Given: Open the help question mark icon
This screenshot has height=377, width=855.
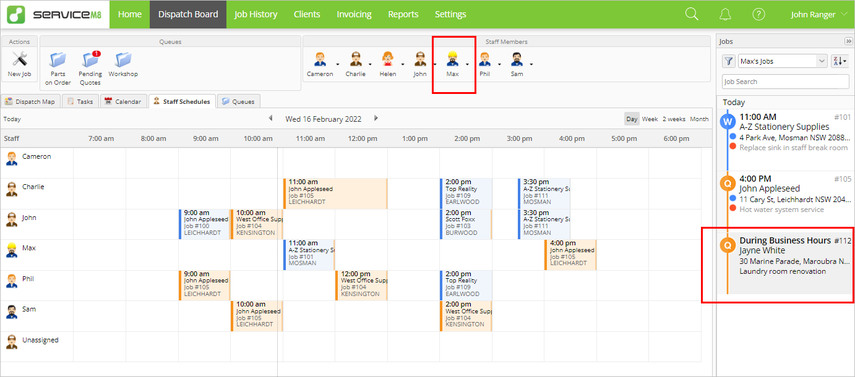Looking at the screenshot, I should click(758, 14).
